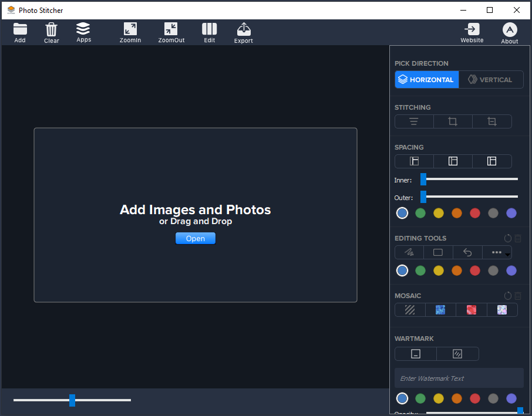Click the blue Open button
The image size is (532, 416).
(x=196, y=238)
